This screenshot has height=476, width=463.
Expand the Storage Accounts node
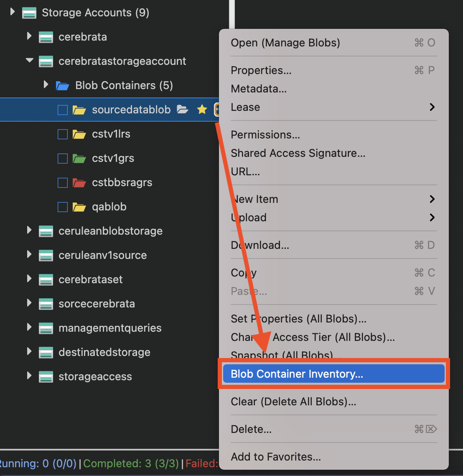pos(12,12)
